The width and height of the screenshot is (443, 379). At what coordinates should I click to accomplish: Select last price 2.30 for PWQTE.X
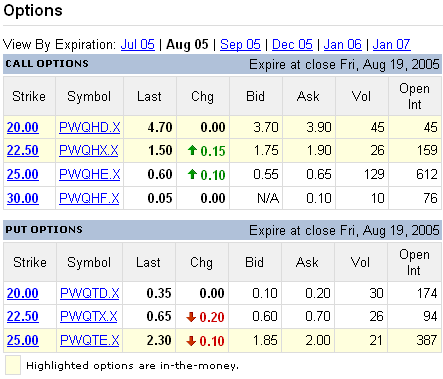159,340
